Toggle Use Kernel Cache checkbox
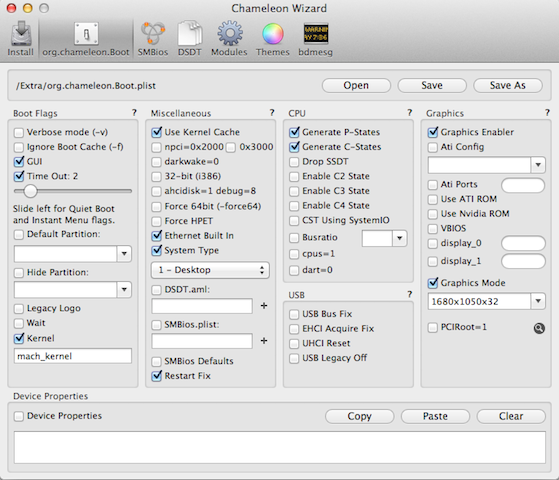This screenshot has width=559, height=480. 157,132
